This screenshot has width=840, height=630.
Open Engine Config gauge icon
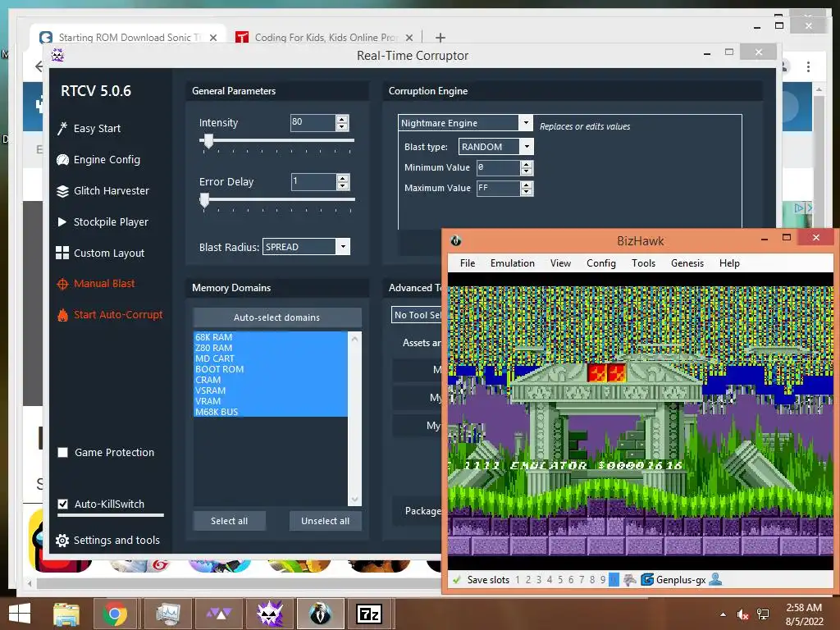(62, 160)
